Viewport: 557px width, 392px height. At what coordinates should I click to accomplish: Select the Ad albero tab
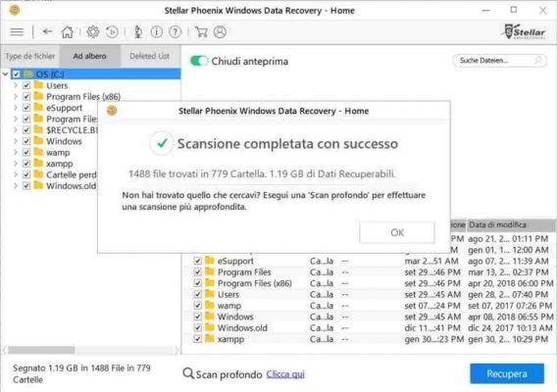pyautogui.click(x=90, y=56)
